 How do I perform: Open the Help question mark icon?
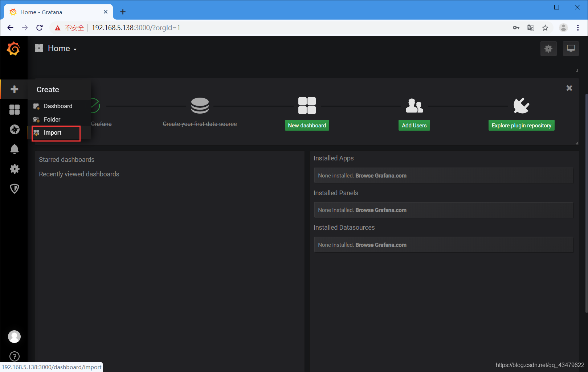pyautogui.click(x=15, y=356)
